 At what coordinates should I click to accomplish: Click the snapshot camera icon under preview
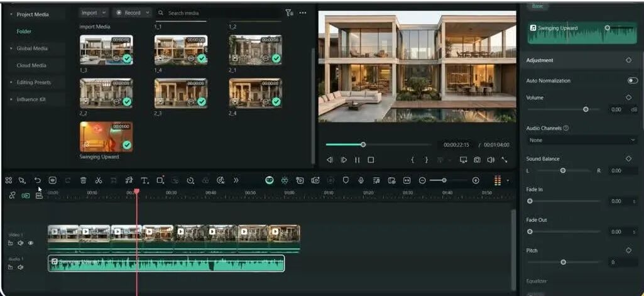[x=477, y=160]
